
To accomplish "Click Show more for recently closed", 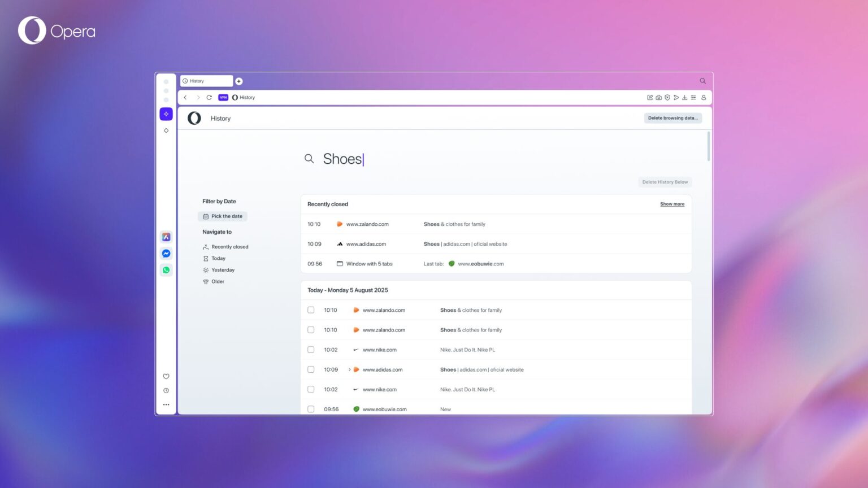I will [672, 204].
